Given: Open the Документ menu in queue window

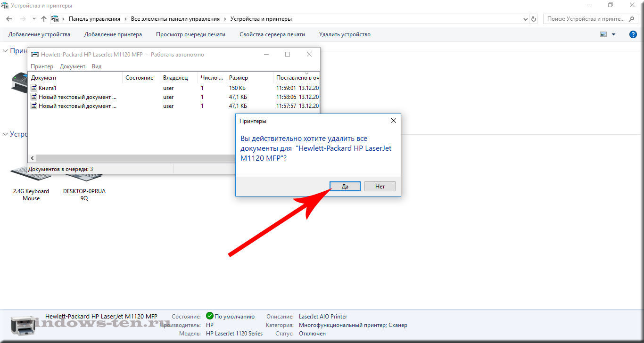Looking at the screenshot, I should tap(73, 66).
